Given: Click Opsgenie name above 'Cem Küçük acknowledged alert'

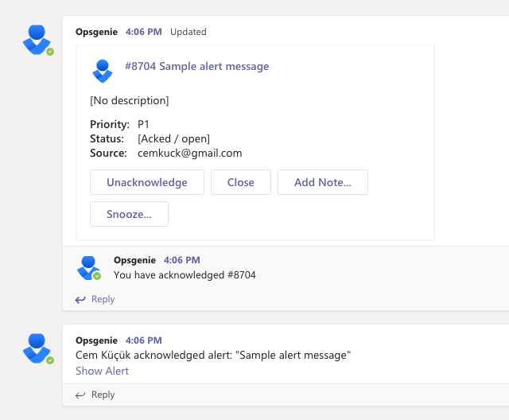Looking at the screenshot, I should click(96, 340).
